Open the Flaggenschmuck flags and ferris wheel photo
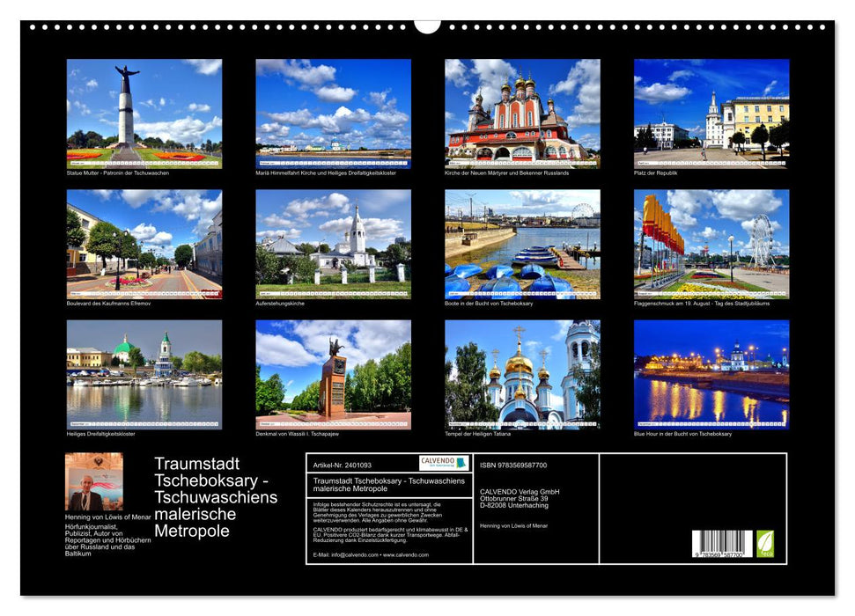The height and width of the screenshot is (616, 855). pos(711,245)
